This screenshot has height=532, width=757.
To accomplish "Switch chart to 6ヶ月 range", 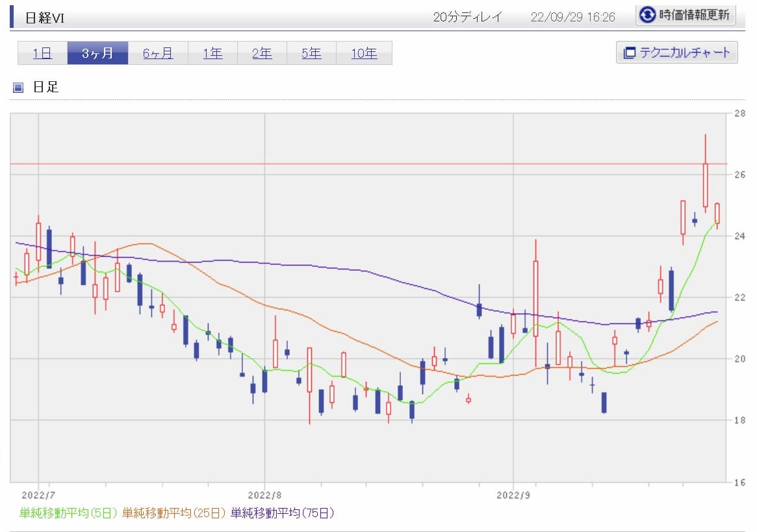I will point(158,53).
